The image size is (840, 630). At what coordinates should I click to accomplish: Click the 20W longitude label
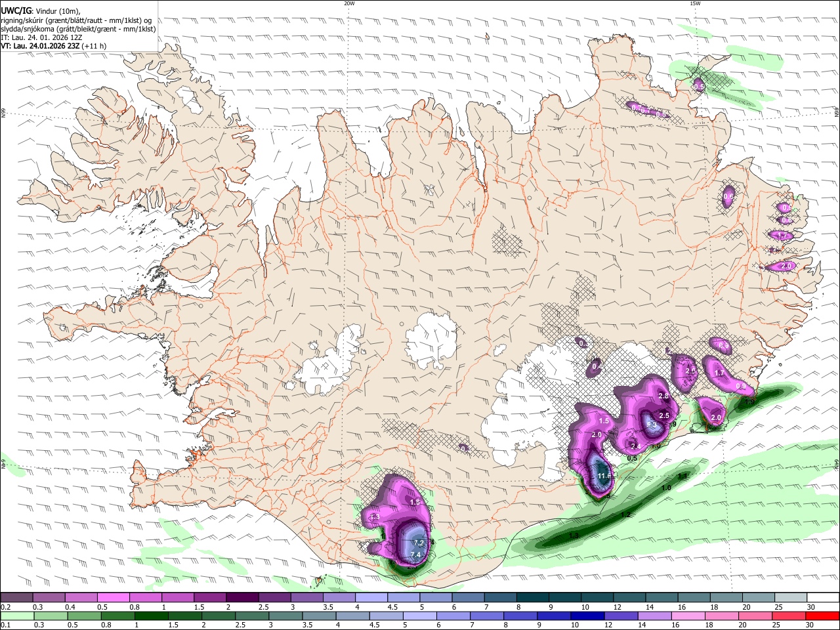coord(349,3)
